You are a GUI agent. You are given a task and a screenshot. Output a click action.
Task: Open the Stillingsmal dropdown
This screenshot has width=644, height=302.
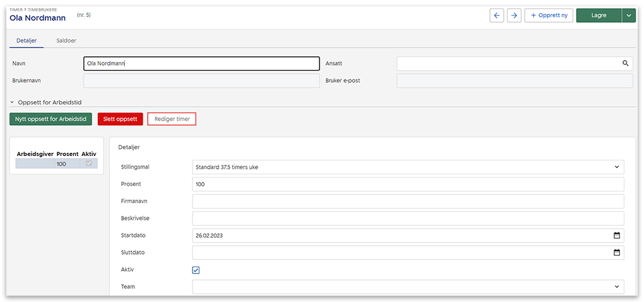pyautogui.click(x=407, y=167)
